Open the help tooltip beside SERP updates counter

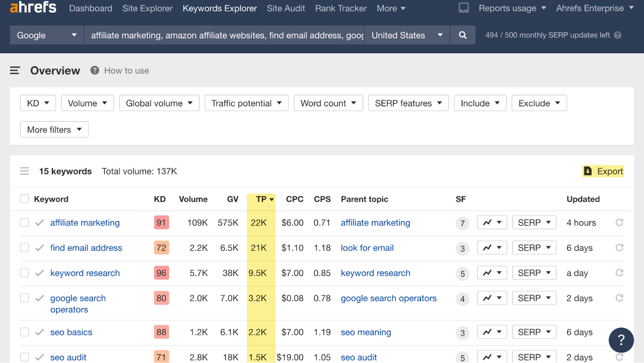[617, 35]
